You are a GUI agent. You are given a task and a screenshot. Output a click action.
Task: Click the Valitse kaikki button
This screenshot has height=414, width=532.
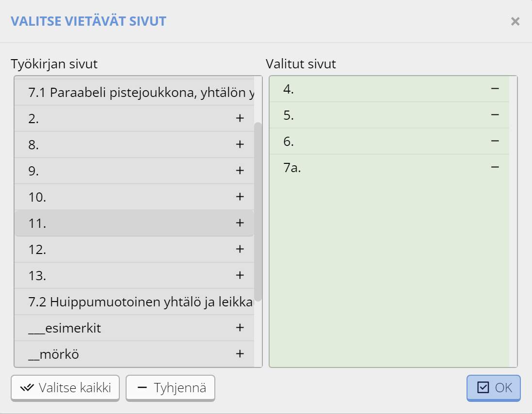click(65, 388)
